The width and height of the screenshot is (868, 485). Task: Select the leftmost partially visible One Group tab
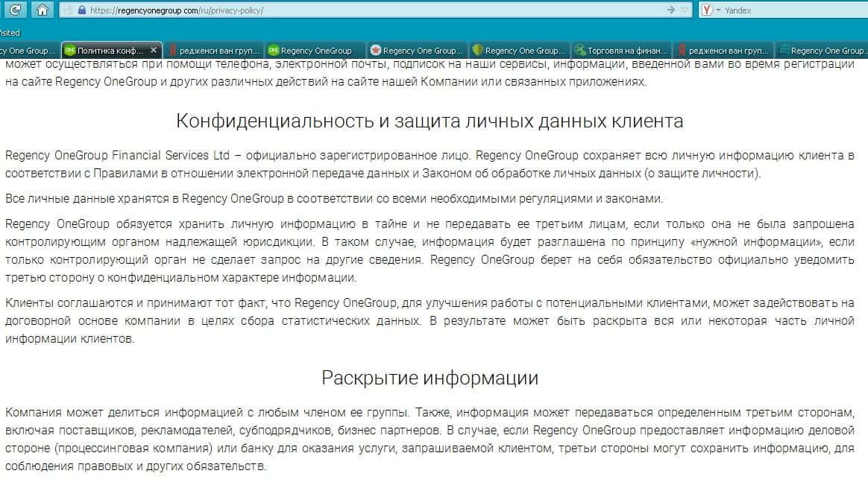(x=28, y=51)
